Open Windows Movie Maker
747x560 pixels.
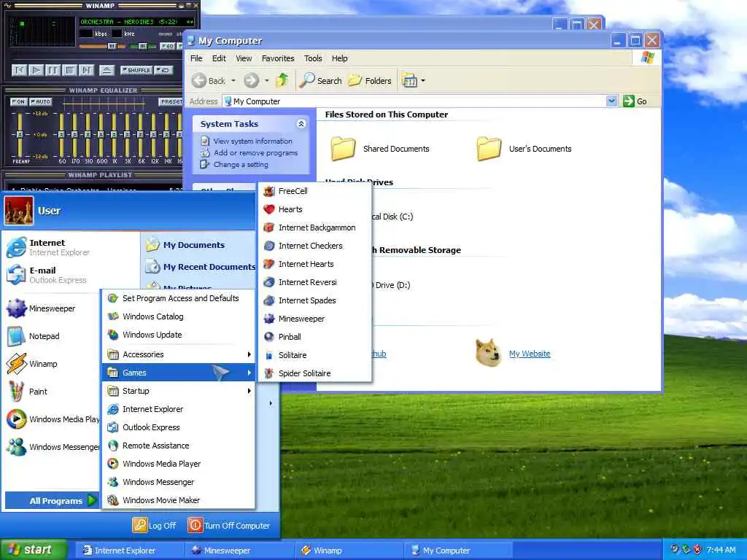click(179, 500)
